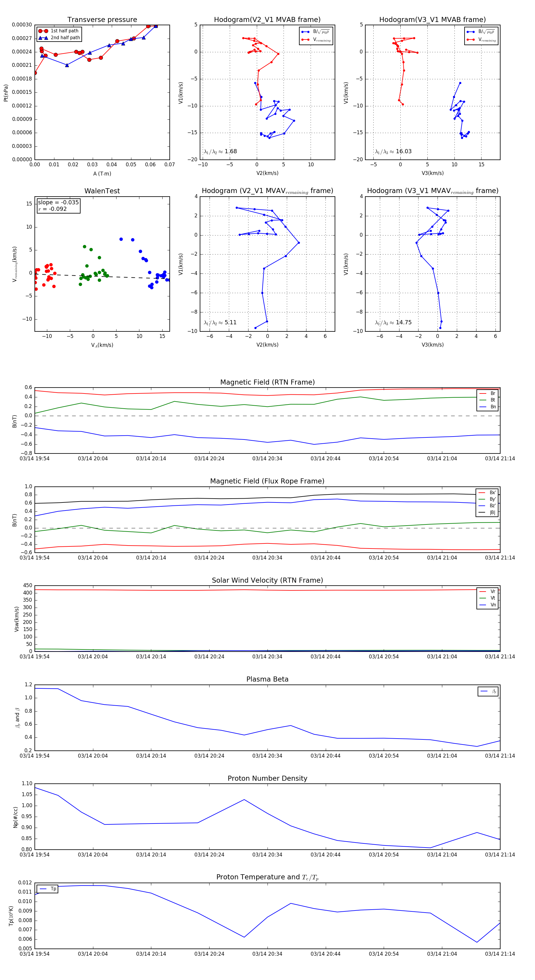Click 'Magnetic Field (Flux Rope Frame)' title
The image size is (535, 980).
click(267, 481)
